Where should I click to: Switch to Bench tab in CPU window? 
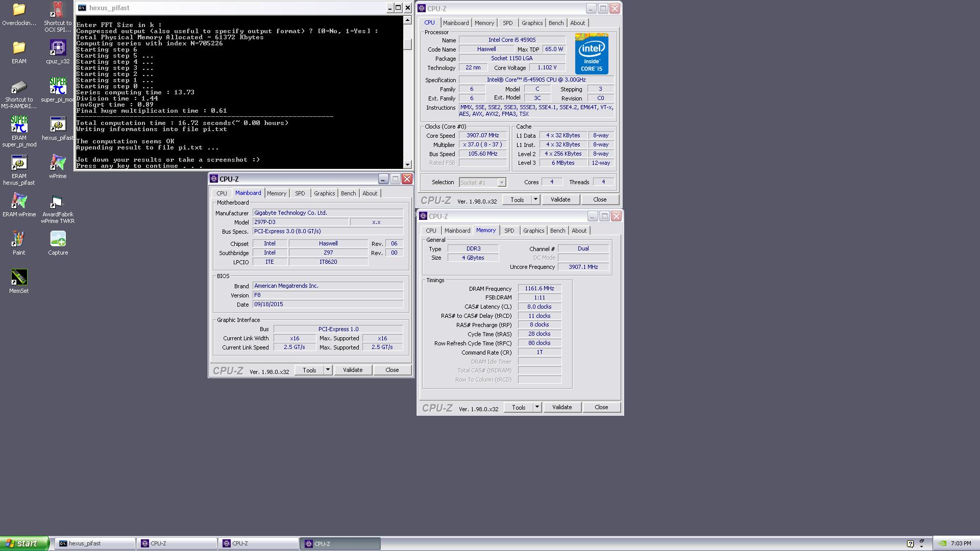click(x=556, y=23)
